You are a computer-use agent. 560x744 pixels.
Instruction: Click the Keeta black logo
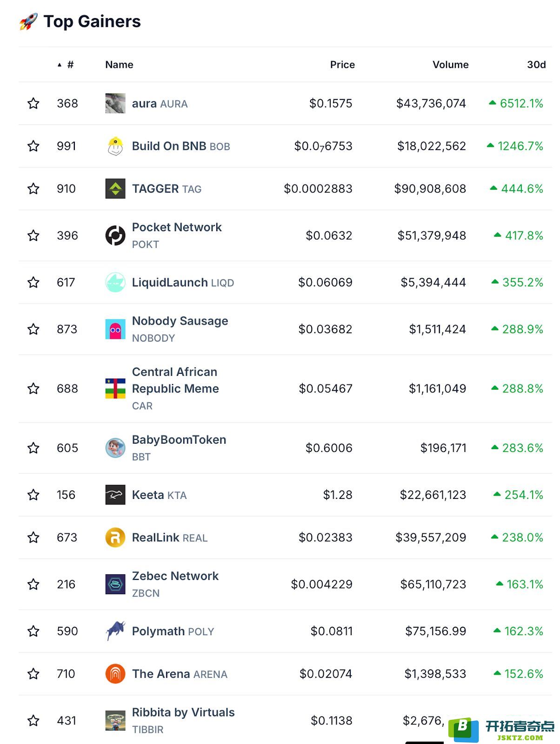pos(115,495)
